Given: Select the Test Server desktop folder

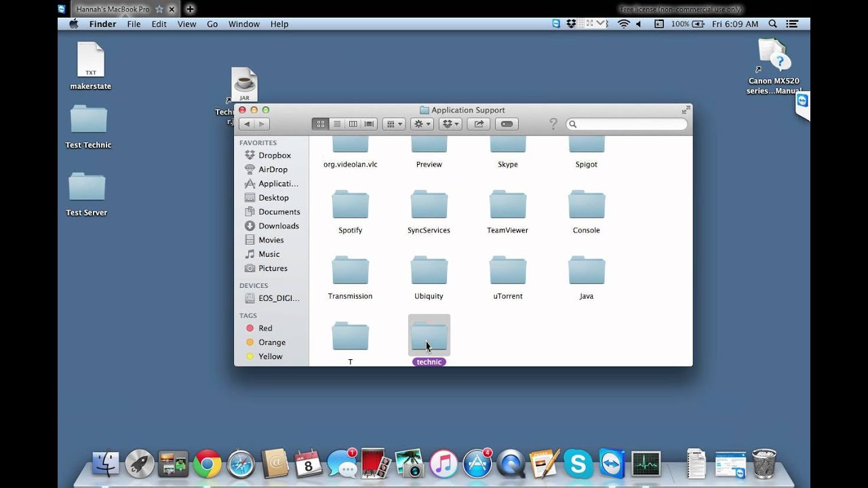Looking at the screenshot, I should coord(87,186).
